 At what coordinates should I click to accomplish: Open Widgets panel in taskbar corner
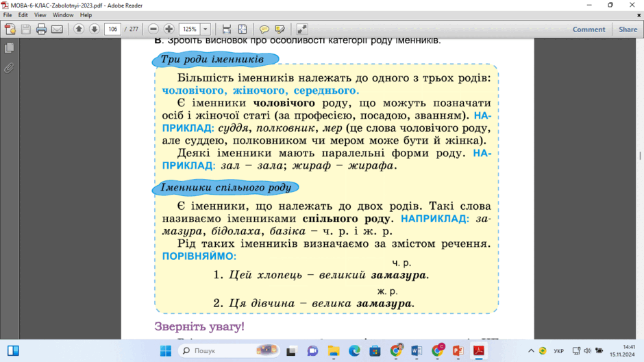13,351
